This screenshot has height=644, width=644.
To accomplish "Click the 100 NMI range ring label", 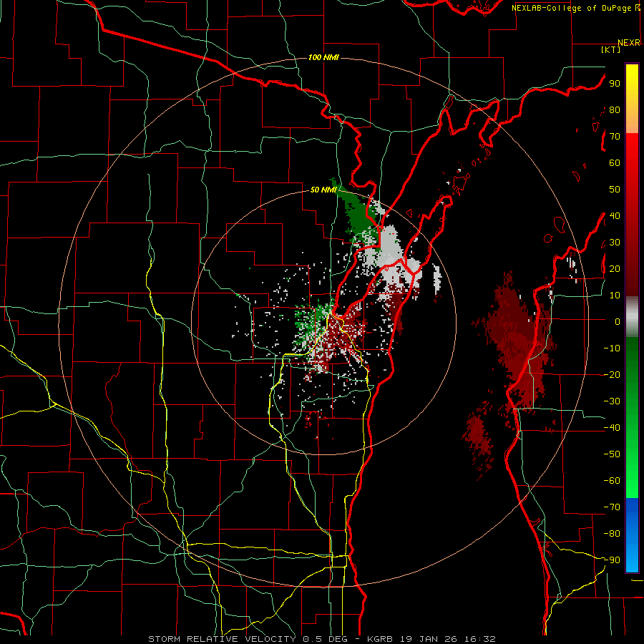I will (323, 57).
